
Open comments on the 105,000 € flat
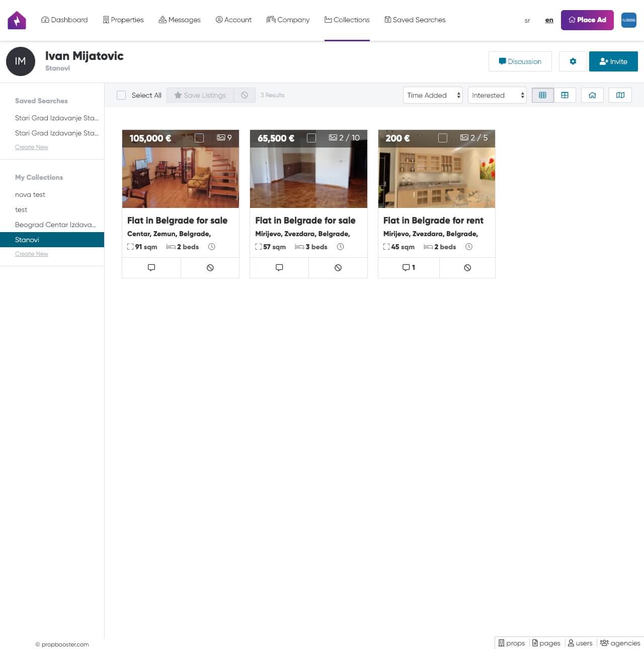coord(151,268)
